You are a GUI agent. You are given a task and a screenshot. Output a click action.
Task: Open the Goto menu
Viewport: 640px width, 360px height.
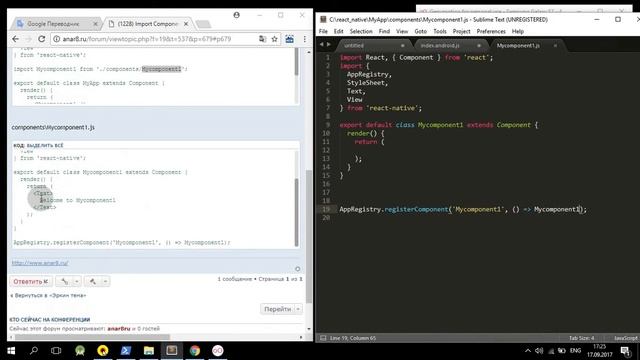[x=420, y=31]
